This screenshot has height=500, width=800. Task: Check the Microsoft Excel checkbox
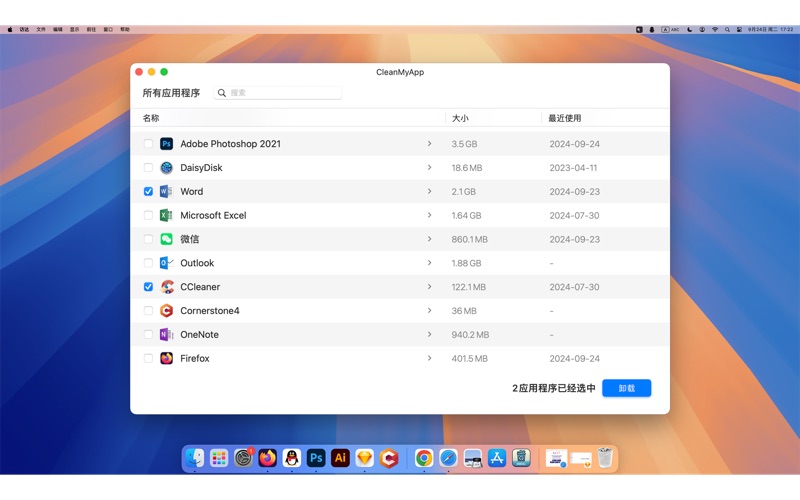point(148,215)
